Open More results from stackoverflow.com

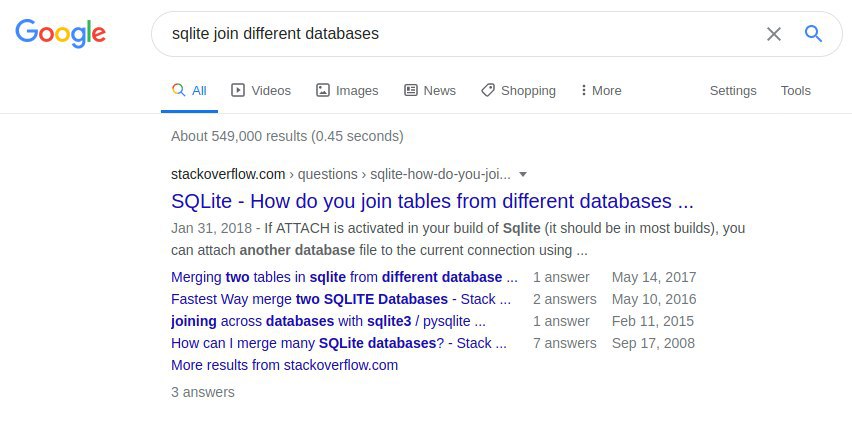(x=284, y=365)
